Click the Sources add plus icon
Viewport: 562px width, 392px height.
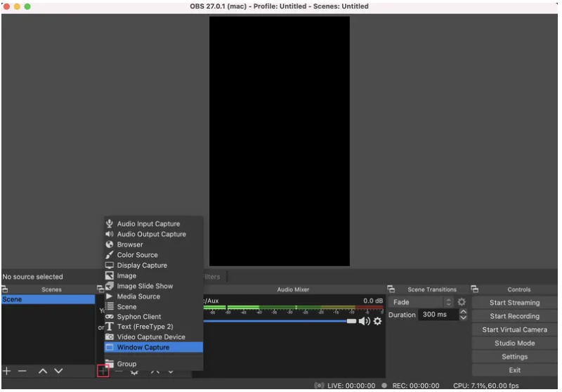point(103,371)
